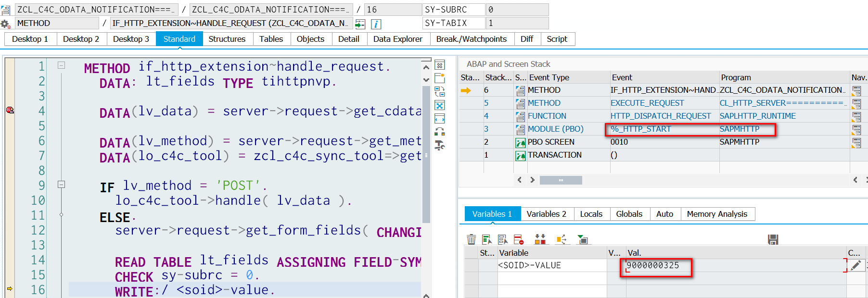Switch to the Desktop 3 tab
Image resolution: width=868 pixels, height=298 pixels.
131,39
